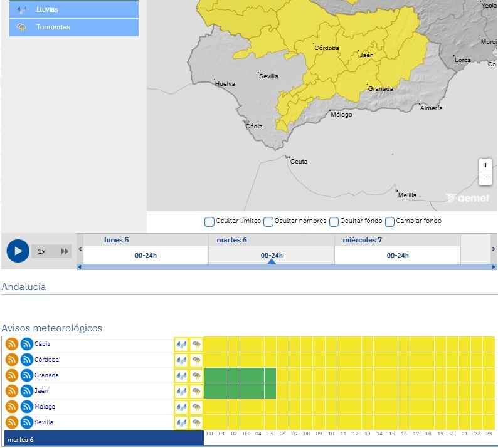Toggle Ocultar nombres checkbox
The image size is (498, 448).
click(x=268, y=221)
